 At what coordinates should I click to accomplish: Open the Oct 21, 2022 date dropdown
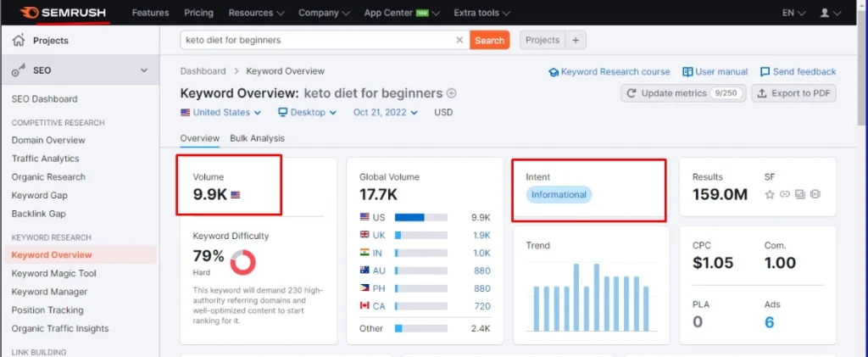point(386,113)
